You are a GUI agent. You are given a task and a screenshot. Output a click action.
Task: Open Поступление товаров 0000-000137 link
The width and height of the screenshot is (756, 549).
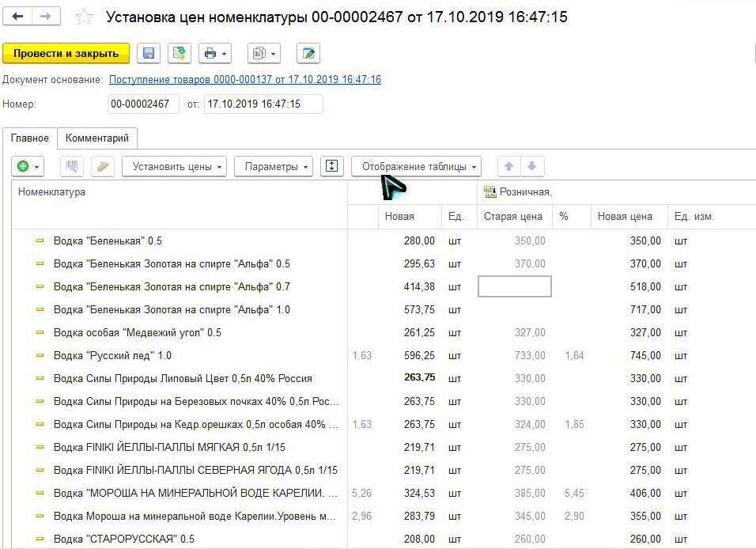[245, 80]
